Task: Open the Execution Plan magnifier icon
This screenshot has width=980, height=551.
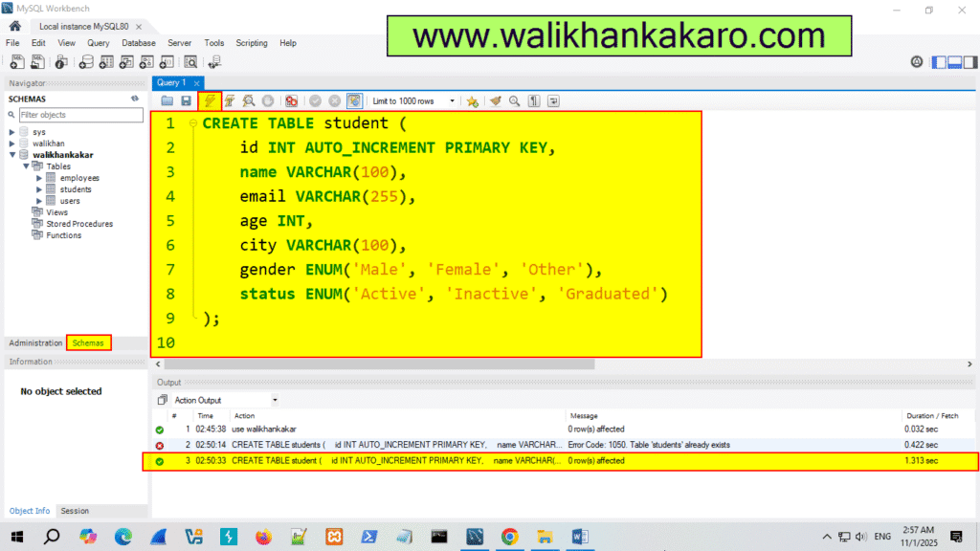Action: coord(248,100)
